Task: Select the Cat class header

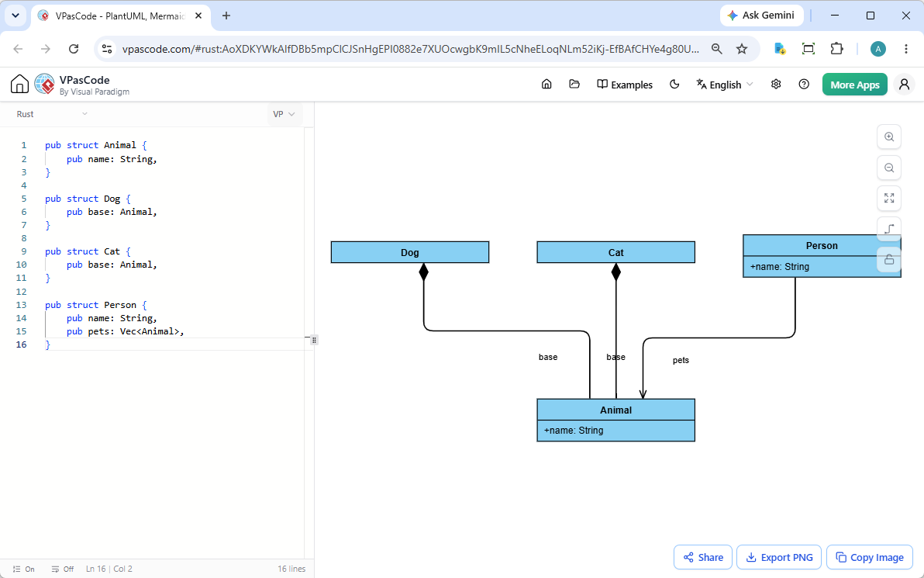Action: click(615, 252)
